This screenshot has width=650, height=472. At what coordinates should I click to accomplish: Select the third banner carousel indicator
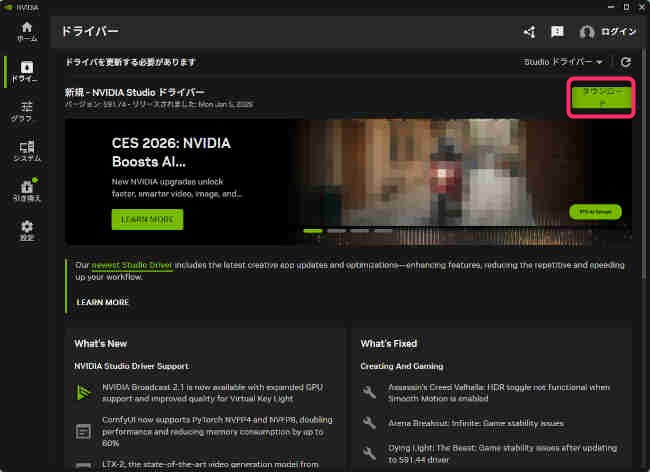tap(358, 230)
